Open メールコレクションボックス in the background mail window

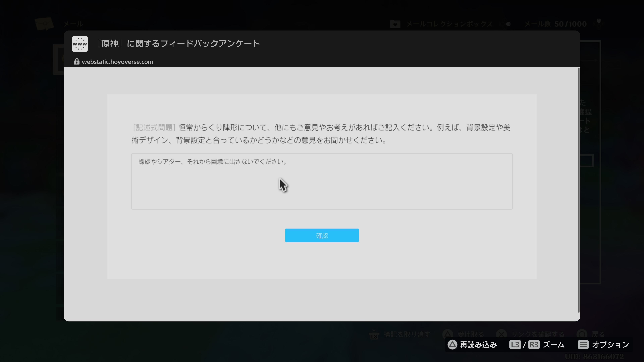point(449,24)
